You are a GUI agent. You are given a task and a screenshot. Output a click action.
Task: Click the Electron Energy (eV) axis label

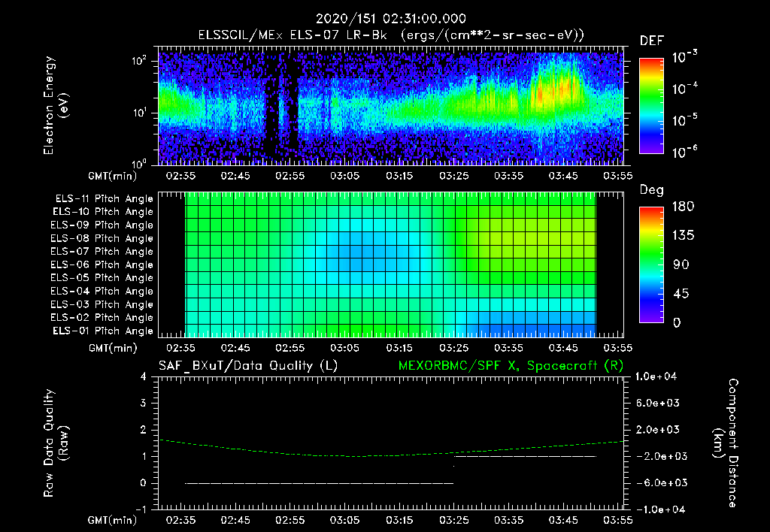pos(56,105)
